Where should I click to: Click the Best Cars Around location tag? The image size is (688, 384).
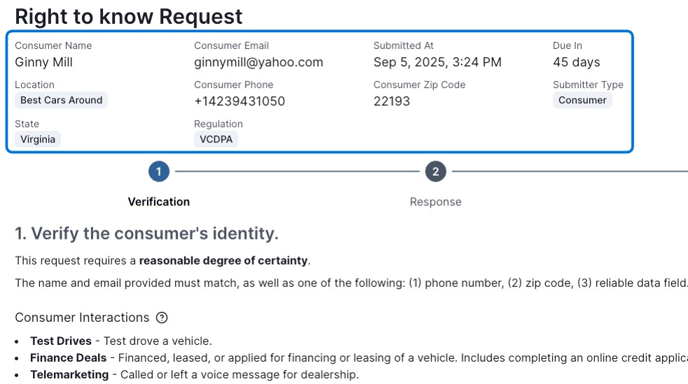click(61, 100)
